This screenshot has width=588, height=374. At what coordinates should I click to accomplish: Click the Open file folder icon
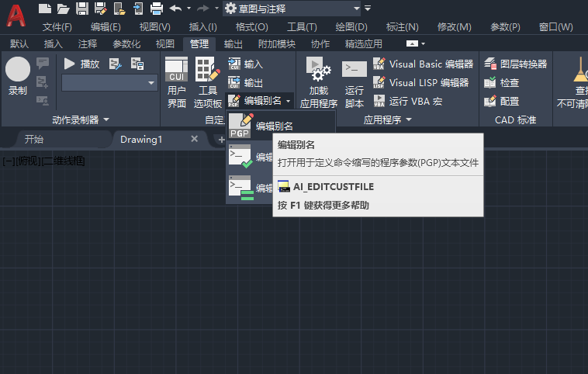[63, 9]
